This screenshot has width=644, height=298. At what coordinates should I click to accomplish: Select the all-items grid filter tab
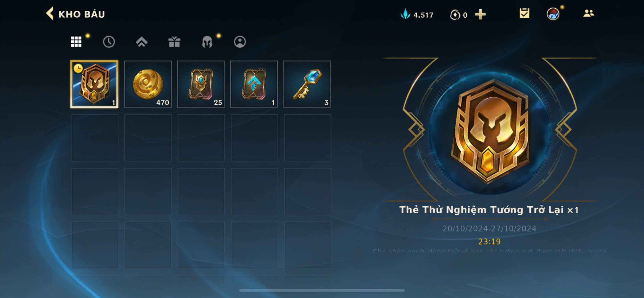(x=76, y=42)
